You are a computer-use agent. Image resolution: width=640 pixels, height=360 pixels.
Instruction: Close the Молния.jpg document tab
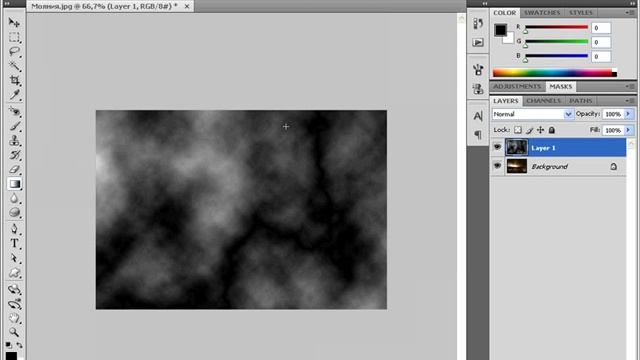pos(187,6)
